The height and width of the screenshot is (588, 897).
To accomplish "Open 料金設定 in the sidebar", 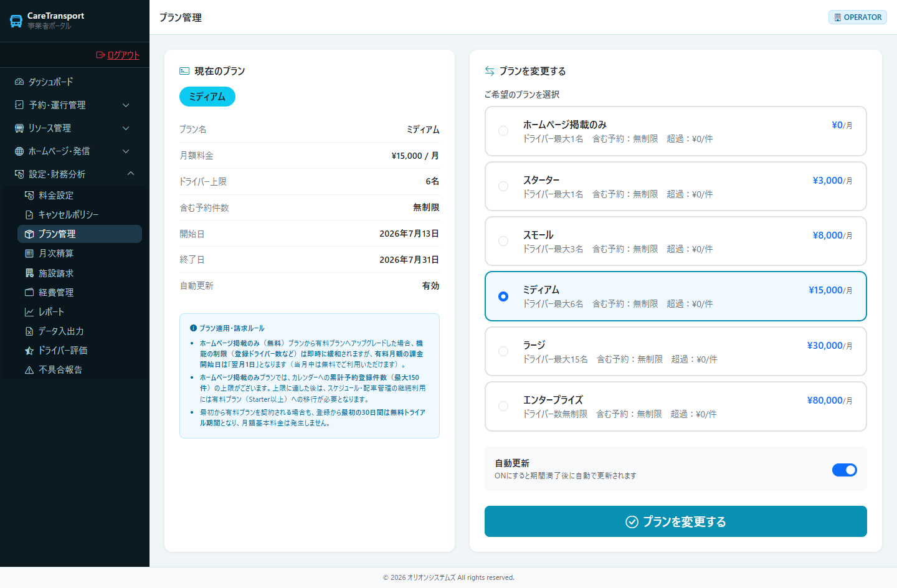I will tap(80, 195).
